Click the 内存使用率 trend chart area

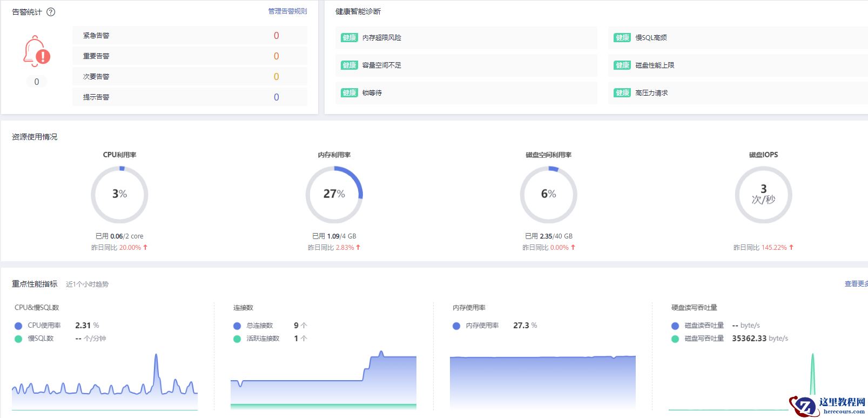point(542,382)
